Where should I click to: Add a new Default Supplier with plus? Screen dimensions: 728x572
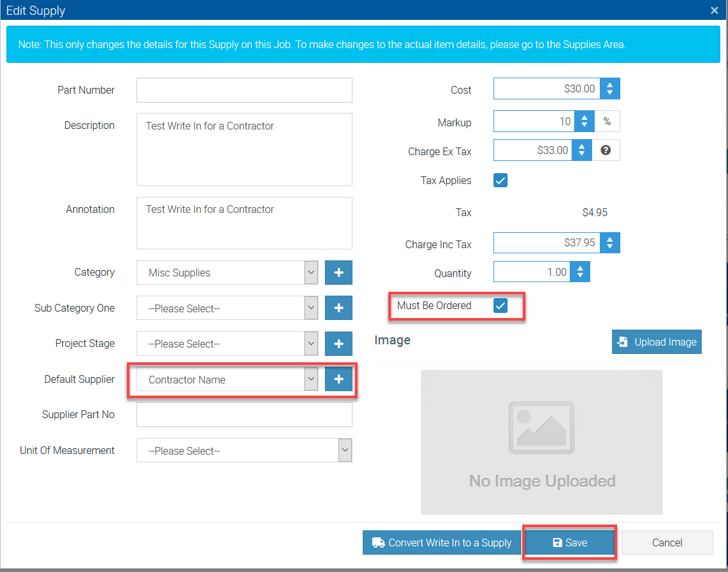tap(338, 380)
